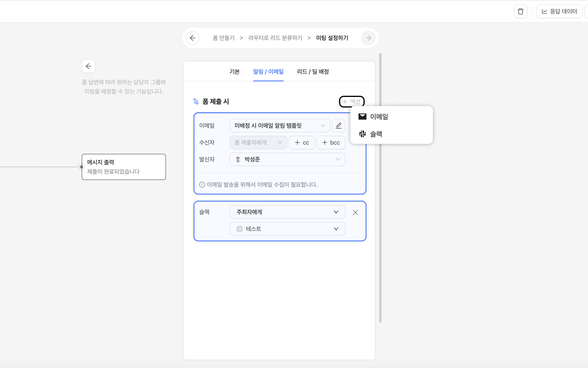Viewport: 588px width, 368px height.
Task: Click the back arrow button on left panel
Action: (88, 66)
